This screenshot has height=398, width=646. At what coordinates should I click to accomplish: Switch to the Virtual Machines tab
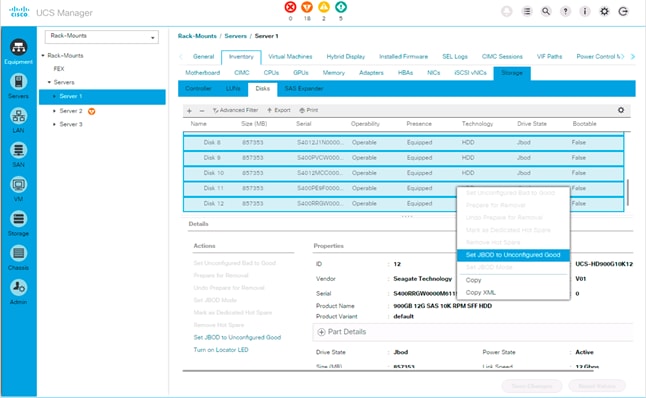pyautogui.click(x=290, y=57)
